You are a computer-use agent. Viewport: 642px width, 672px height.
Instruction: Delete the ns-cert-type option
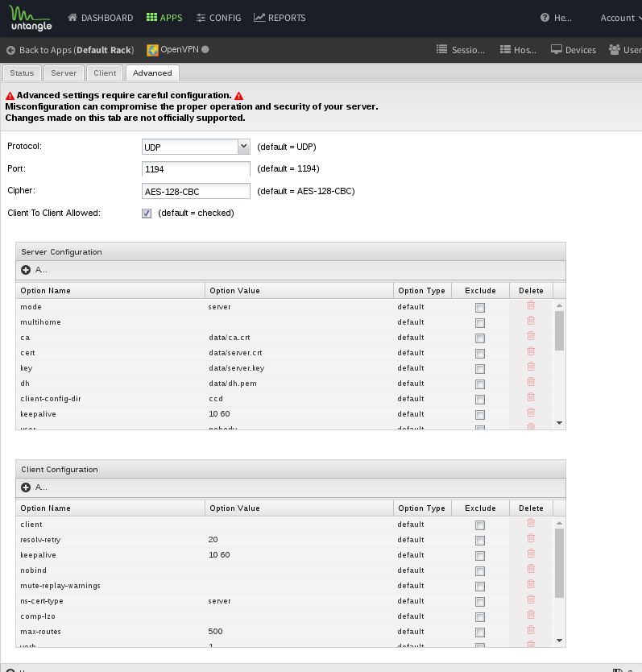[531, 599]
